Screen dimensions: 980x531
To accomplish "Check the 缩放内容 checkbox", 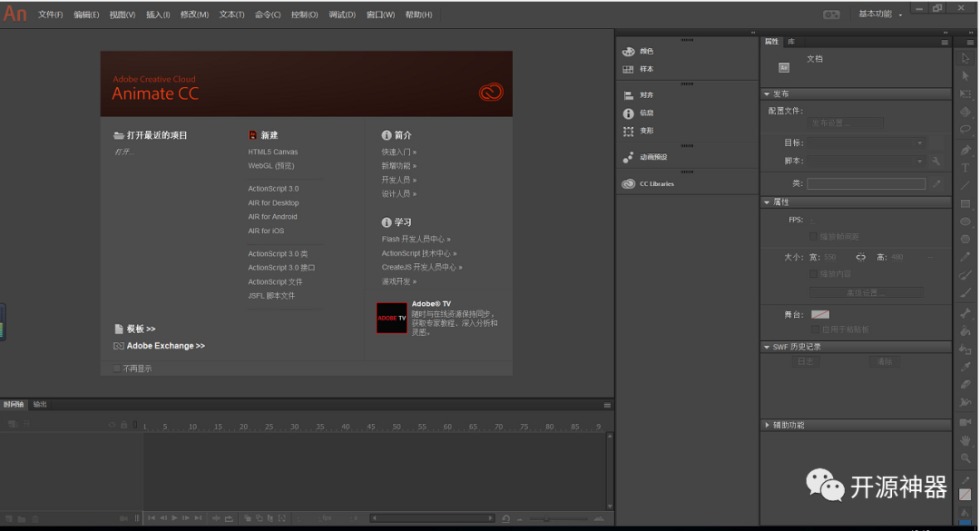I will tap(813, 274).
